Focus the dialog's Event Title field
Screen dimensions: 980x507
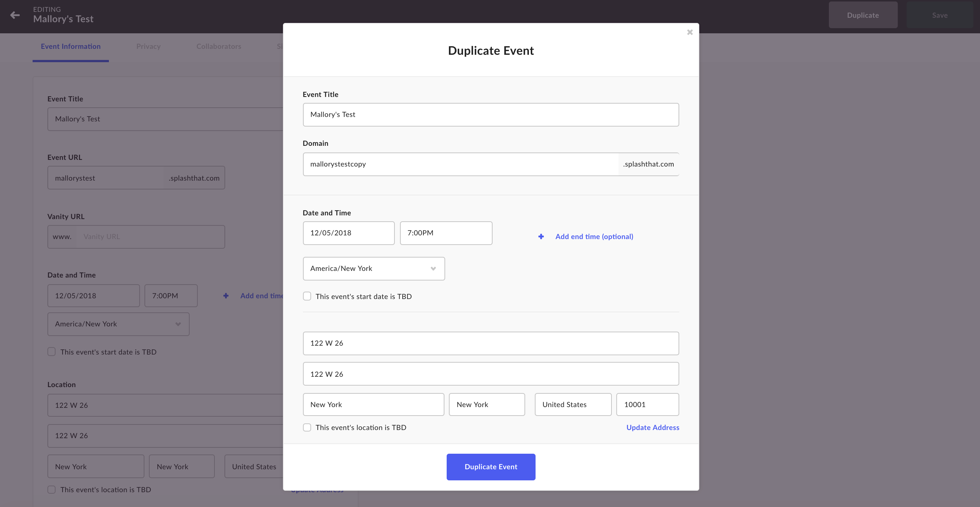(x=491, y=114)
